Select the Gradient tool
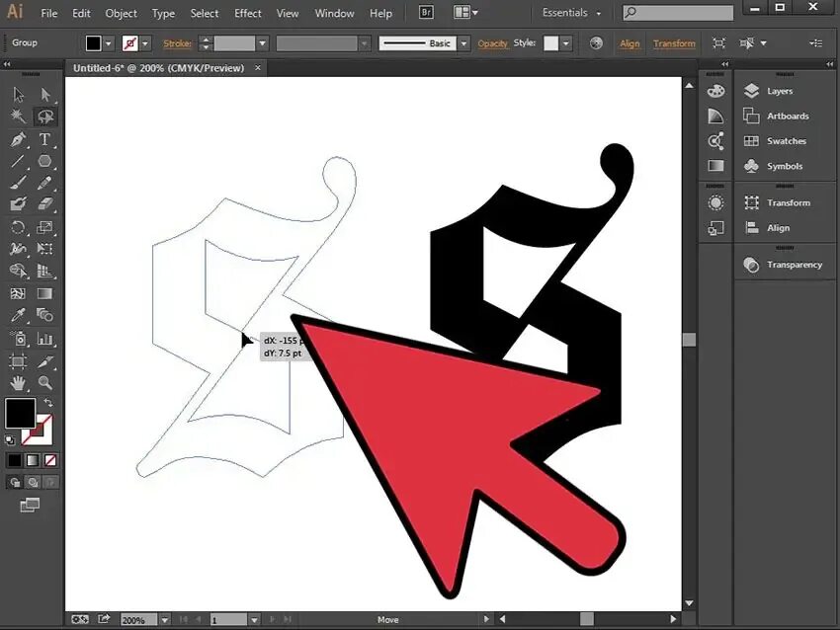The width and height of the screenshot is (840, 630). [45, 293]
